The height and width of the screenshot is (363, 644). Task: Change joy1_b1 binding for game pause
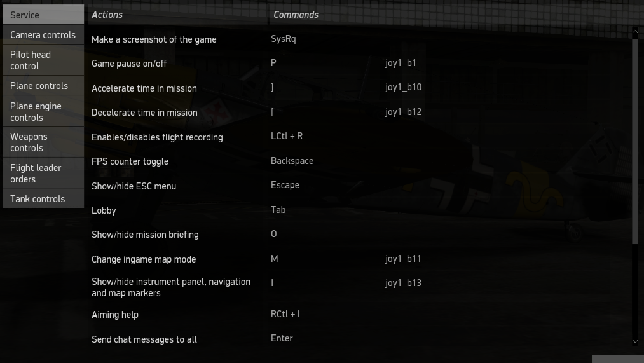pyautogui.click(x=401, y=63)
